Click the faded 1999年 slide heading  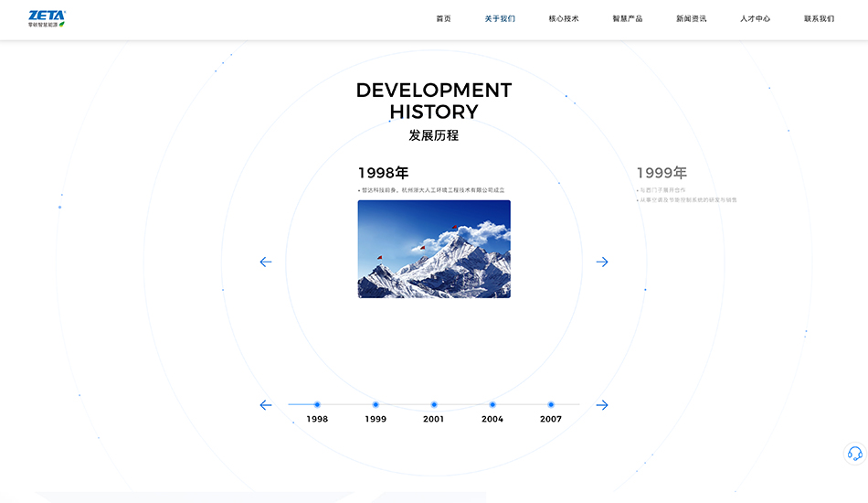click(x=662, y=173)
